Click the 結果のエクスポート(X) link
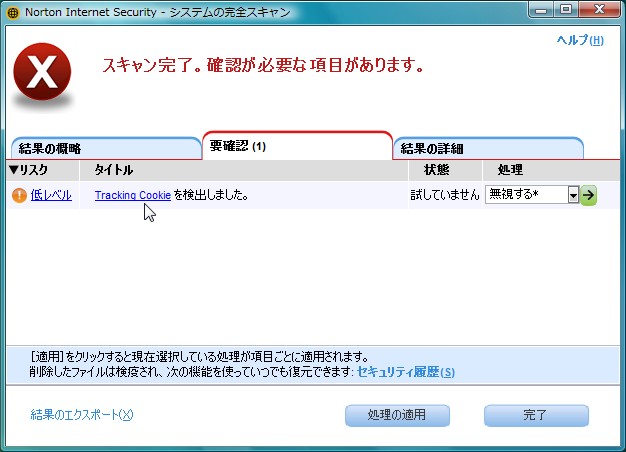Screen dimensions: 626x452 click(x=82, y=414)
